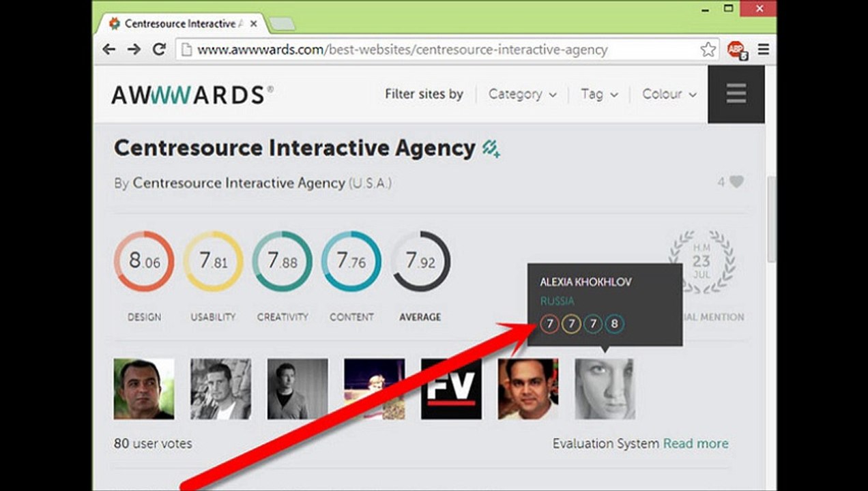Bookmark page with the star icon
This screenshot has height=491, width=868.
(708, 49)
